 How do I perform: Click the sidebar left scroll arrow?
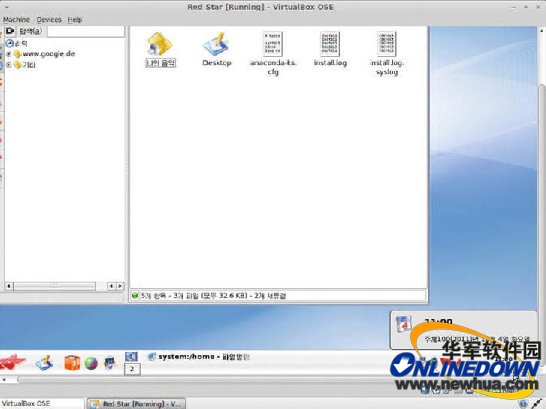point(9,286)
